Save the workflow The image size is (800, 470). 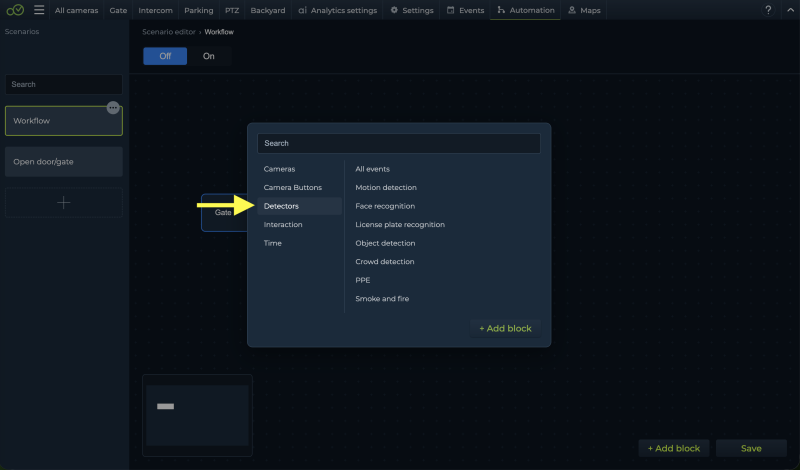click(x=751, y=448)
